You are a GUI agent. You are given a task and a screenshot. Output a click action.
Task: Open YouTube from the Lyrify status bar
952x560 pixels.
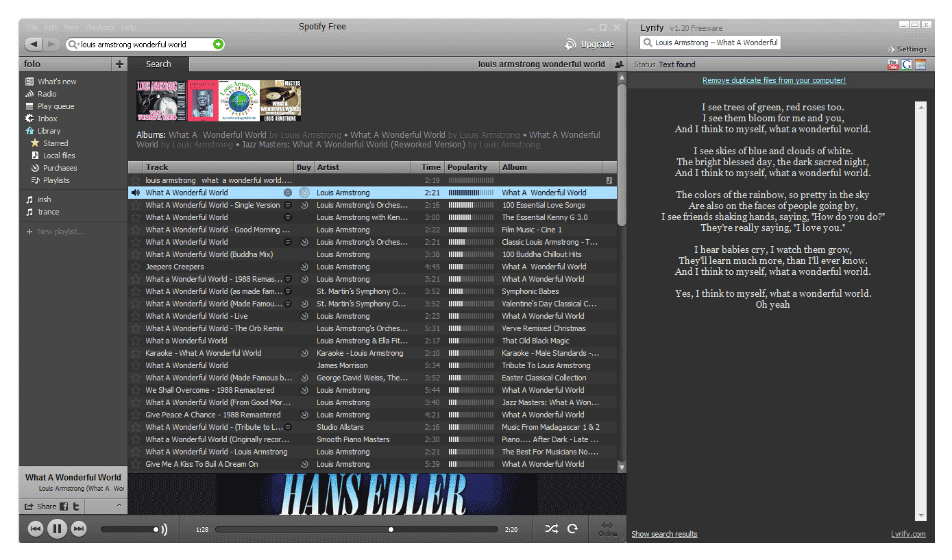(893, 64)
